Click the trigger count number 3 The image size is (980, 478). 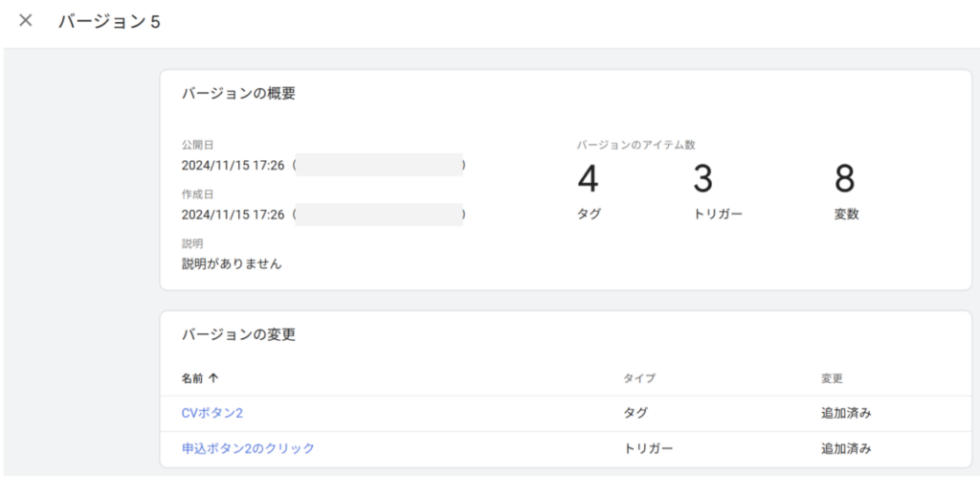703,179
